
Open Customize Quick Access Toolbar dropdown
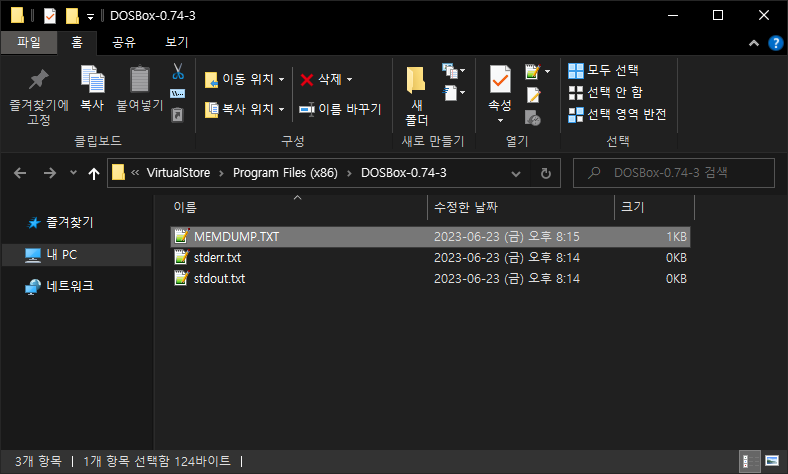pos(90,17)
